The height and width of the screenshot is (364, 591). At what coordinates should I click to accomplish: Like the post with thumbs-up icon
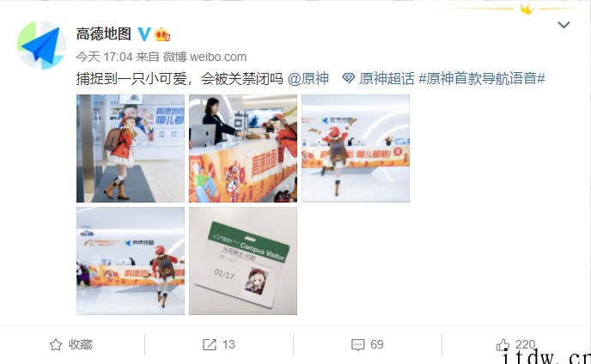[x=503, y=344]
